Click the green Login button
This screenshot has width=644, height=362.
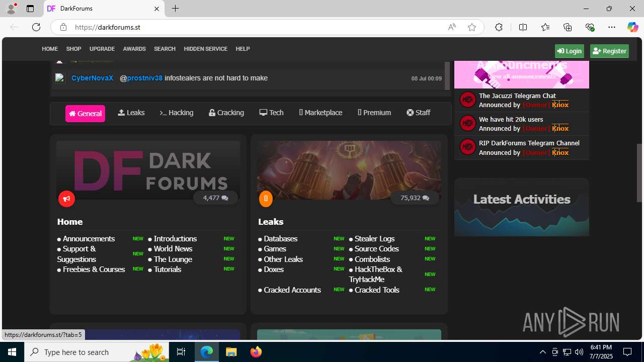pos(570,51)
